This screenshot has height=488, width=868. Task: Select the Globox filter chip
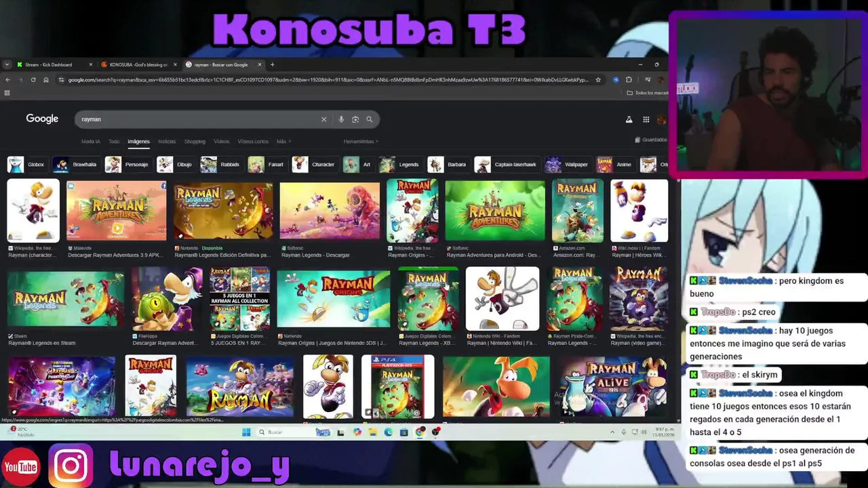(x=27, y=165)
